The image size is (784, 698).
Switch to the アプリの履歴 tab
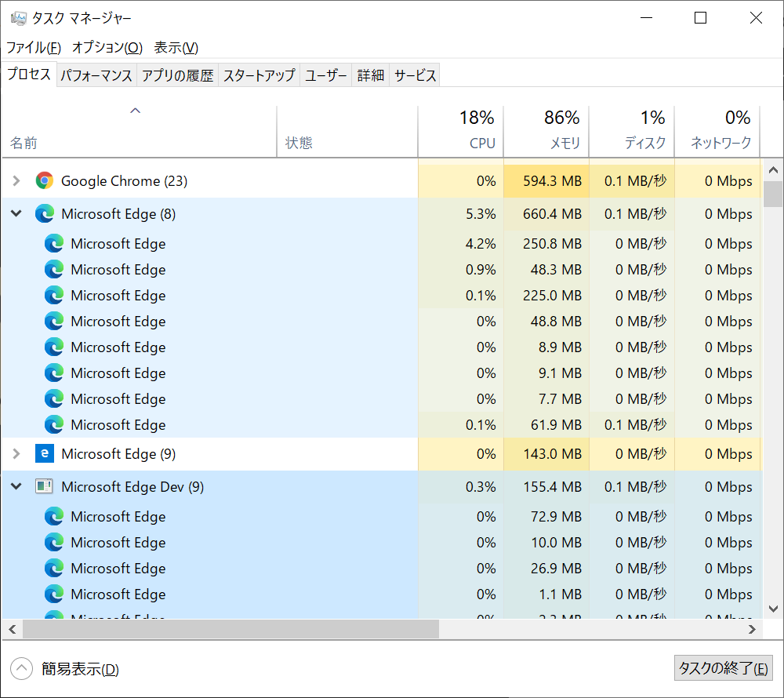177,75
